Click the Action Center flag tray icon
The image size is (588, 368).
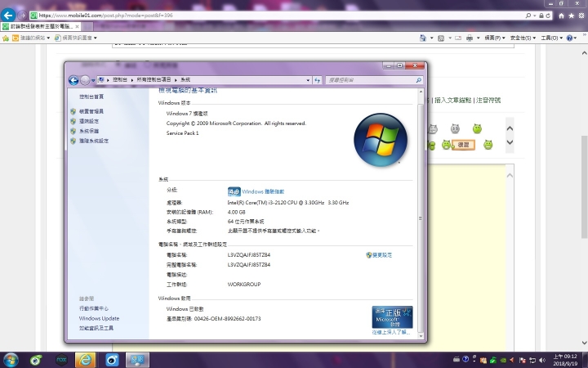click(523, 360)
